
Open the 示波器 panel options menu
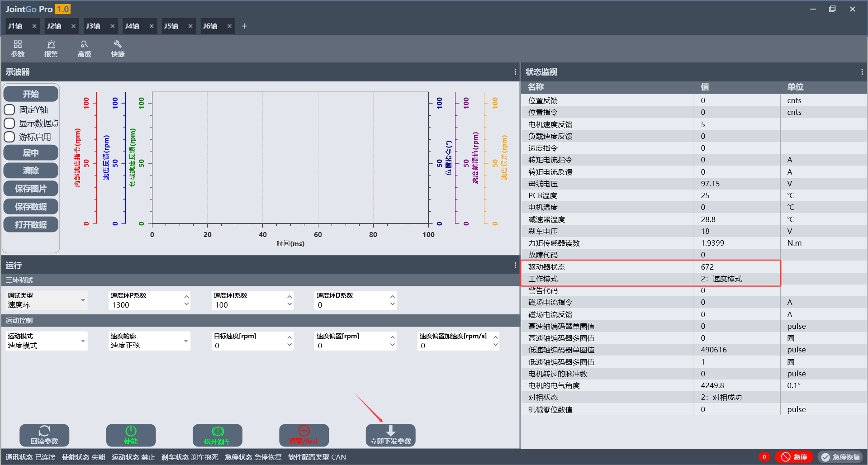[515, 72]
